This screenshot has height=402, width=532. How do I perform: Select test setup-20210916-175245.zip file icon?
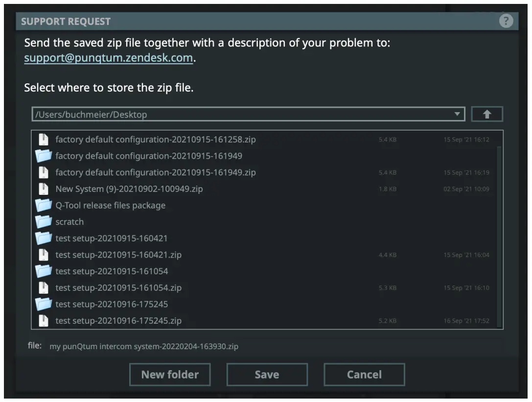(44, 321)
